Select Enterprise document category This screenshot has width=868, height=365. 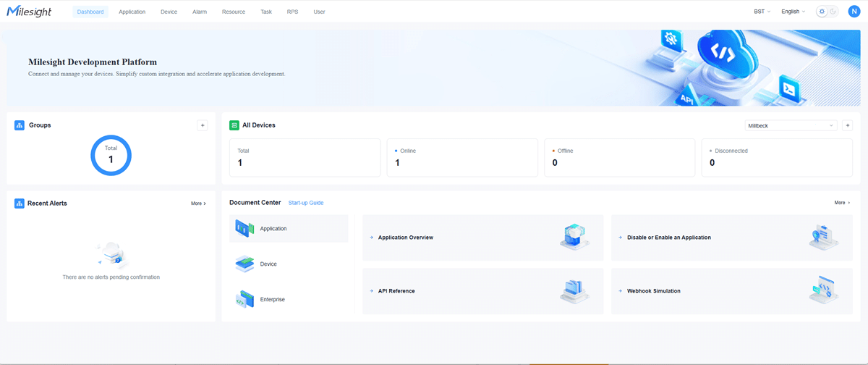tap(289, 299)
